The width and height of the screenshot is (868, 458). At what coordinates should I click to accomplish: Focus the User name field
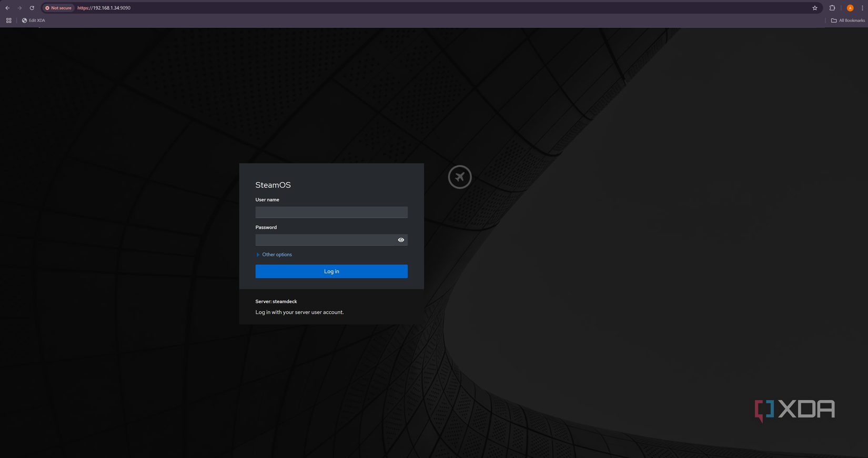pos(331,212)
